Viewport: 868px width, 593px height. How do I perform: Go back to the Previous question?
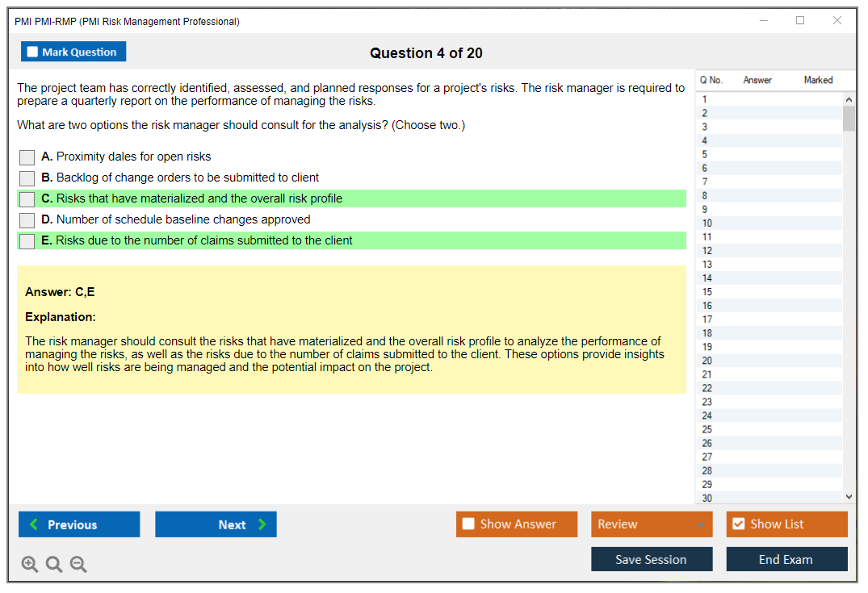pyautogui.click(x=79, y=524)
